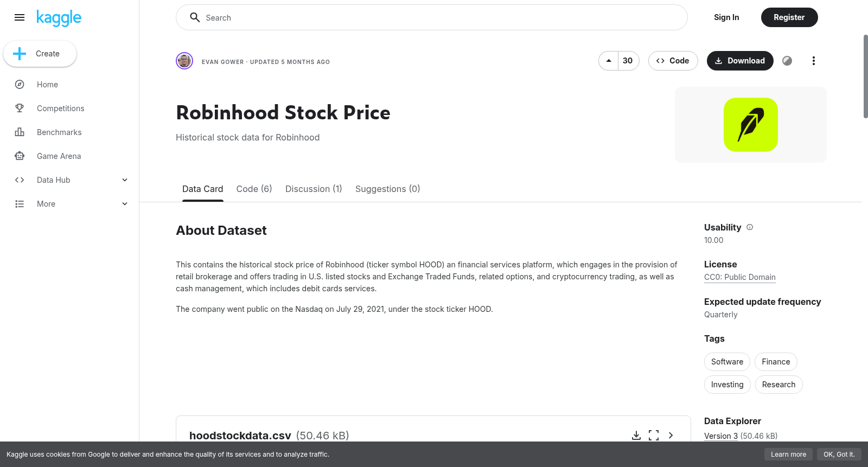Open the three-dot more options menu
The image size is (868, 467).
pyautogui.click(x=813, y=61)
